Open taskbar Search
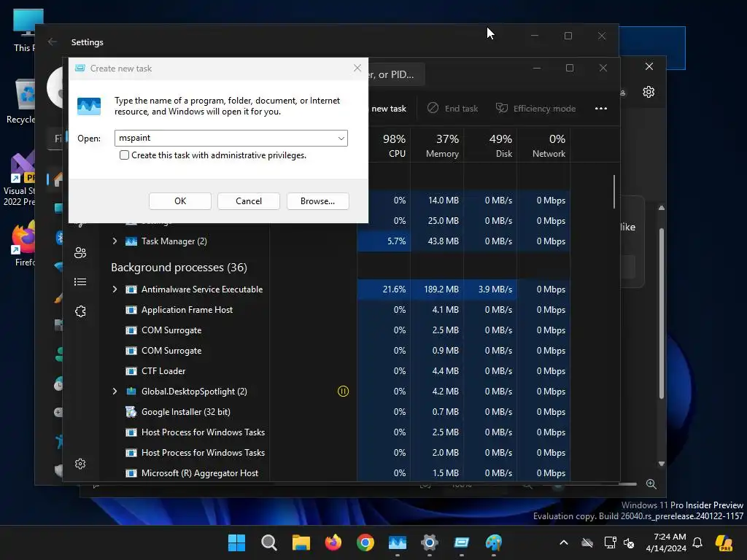 point(269,542)
